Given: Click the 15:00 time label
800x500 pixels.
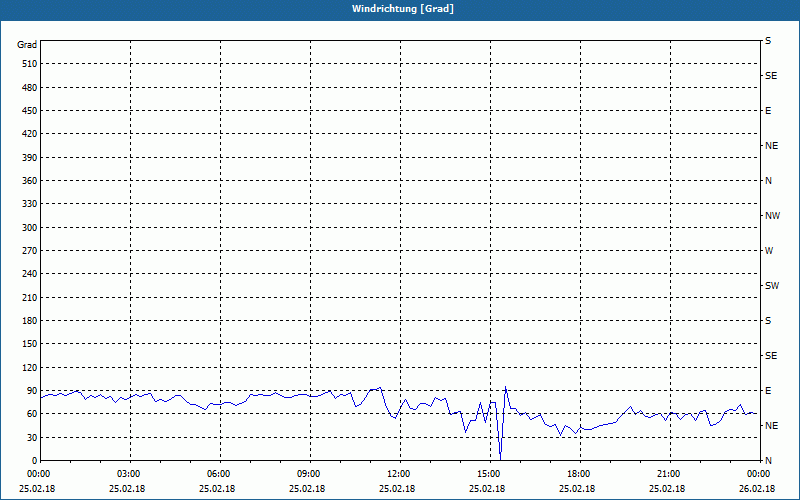Looking at the screenshot, I should [489, 473].
